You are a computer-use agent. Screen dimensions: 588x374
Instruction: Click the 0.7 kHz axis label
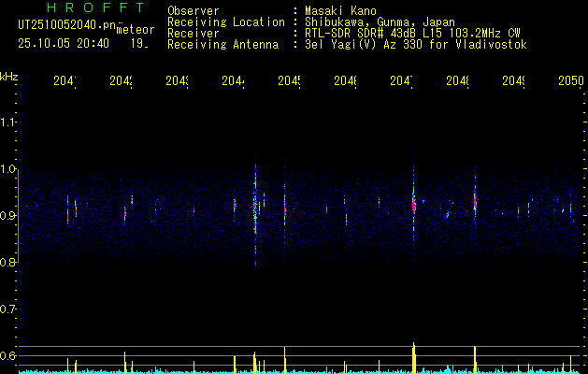(7, 309)
